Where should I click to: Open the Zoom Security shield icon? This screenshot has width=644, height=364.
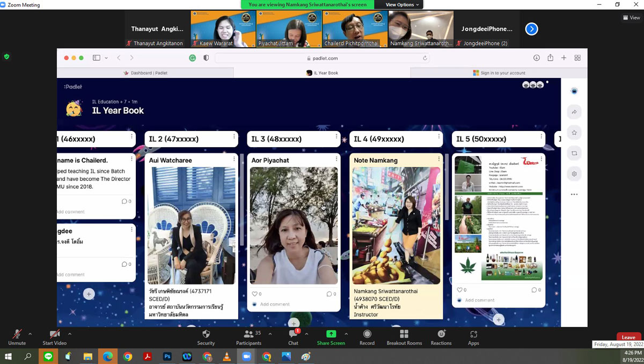[206, 334]
